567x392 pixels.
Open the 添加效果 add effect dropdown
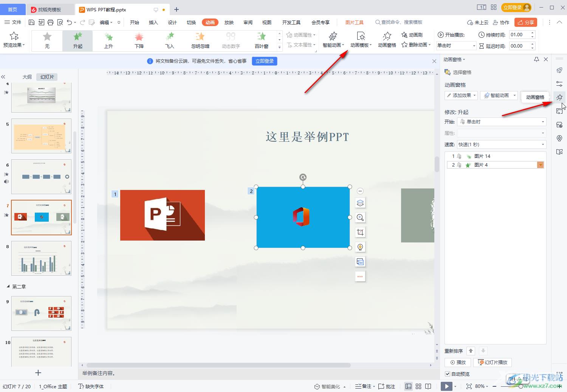click(461, 95)
